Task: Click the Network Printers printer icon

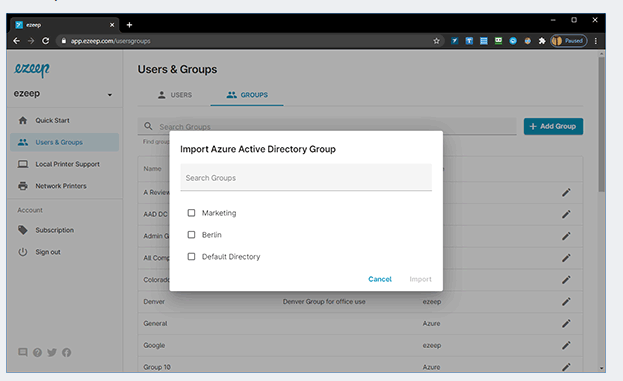Action: [23, 186]
